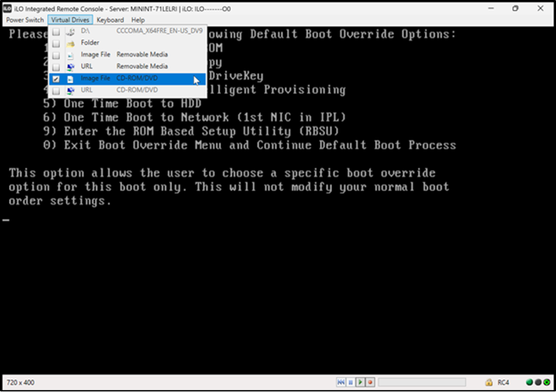This screenshot has height=392, width=556.
Task: Click 'One Time Boot to Network' line
Action: click(x=194, y=117)
